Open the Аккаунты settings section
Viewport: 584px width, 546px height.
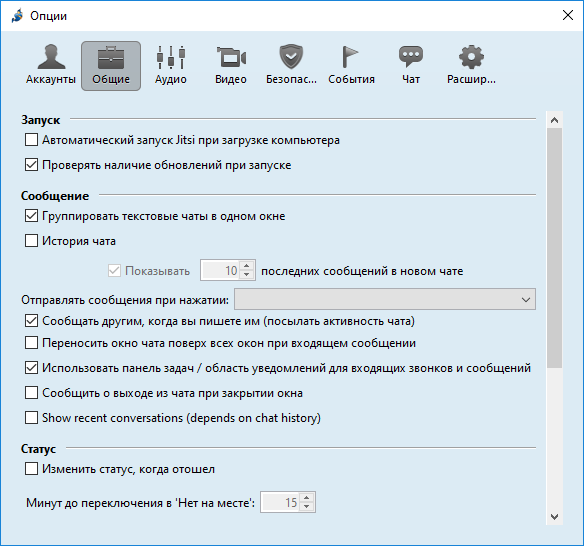point(51,66)
